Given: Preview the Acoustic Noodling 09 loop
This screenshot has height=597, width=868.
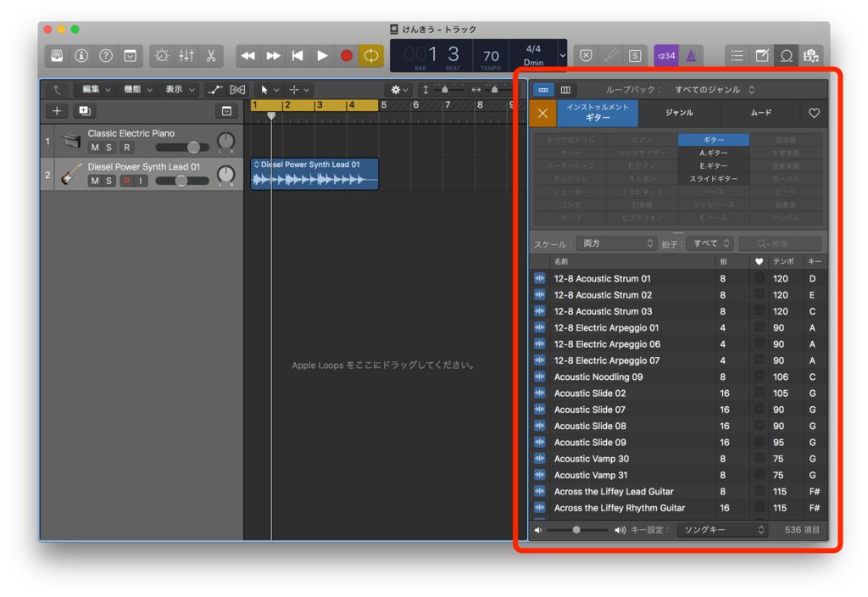Looking at the screenshot, I should tap(539, 377).
